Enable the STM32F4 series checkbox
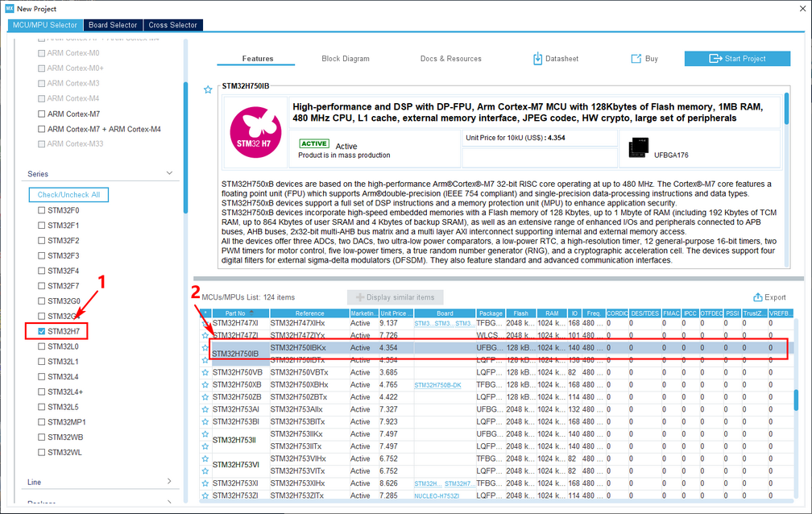 (x=42, y=271)
